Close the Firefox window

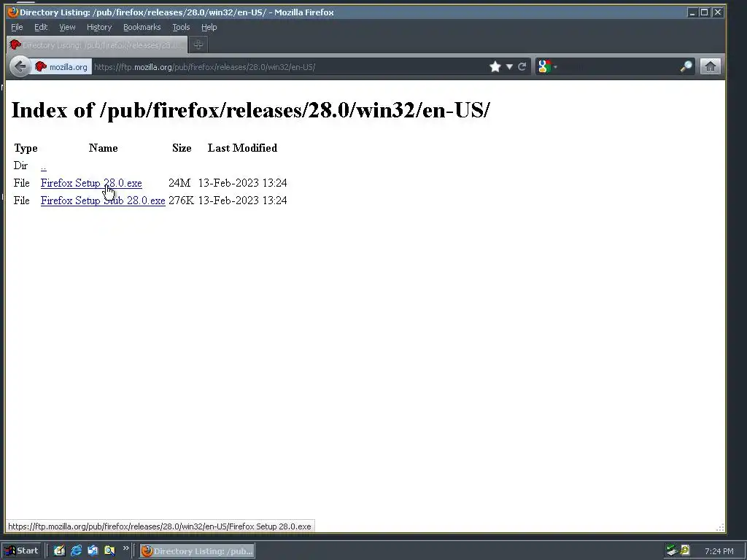718,12
